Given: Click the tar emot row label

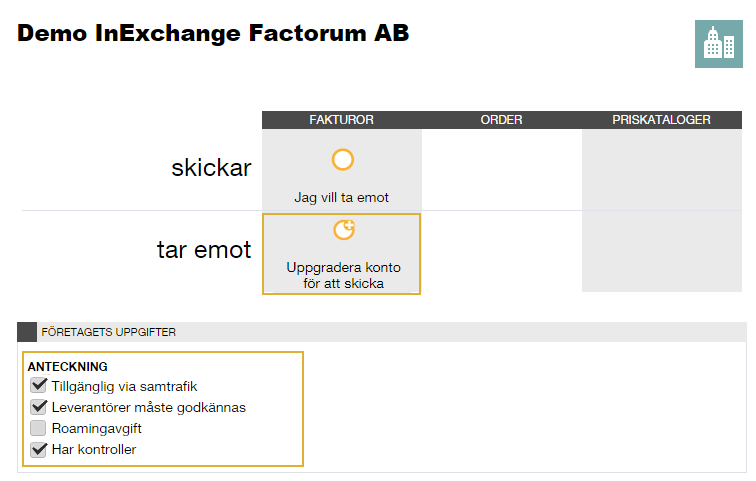Looking at the screenshot, I should tap(204, 250).
